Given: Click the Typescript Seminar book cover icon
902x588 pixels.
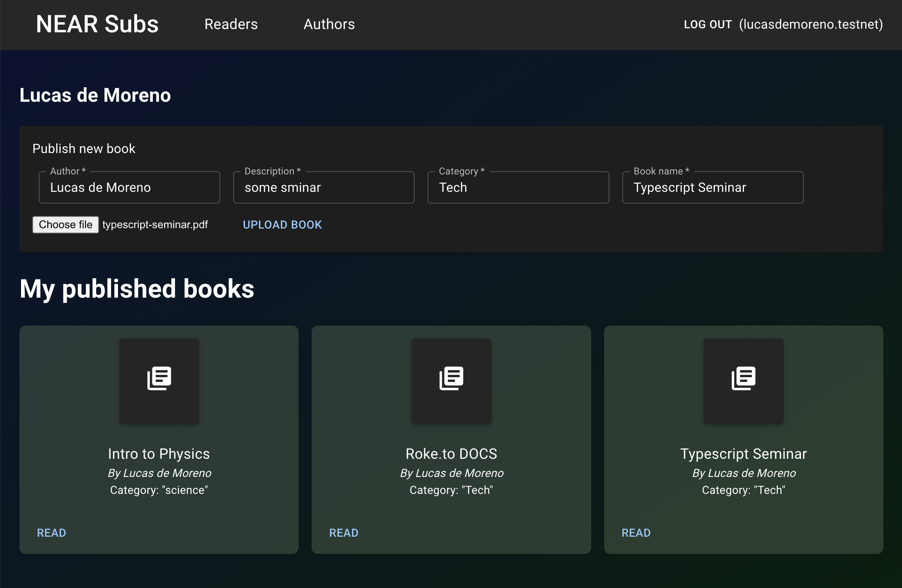Looking at the screenshot, I should pos(743,378).
